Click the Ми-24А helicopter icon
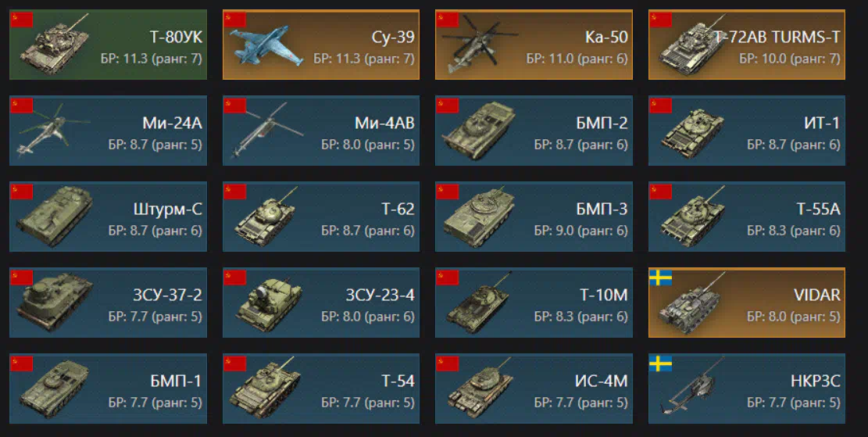The image size is (868, 437). [x=52, y=130]
